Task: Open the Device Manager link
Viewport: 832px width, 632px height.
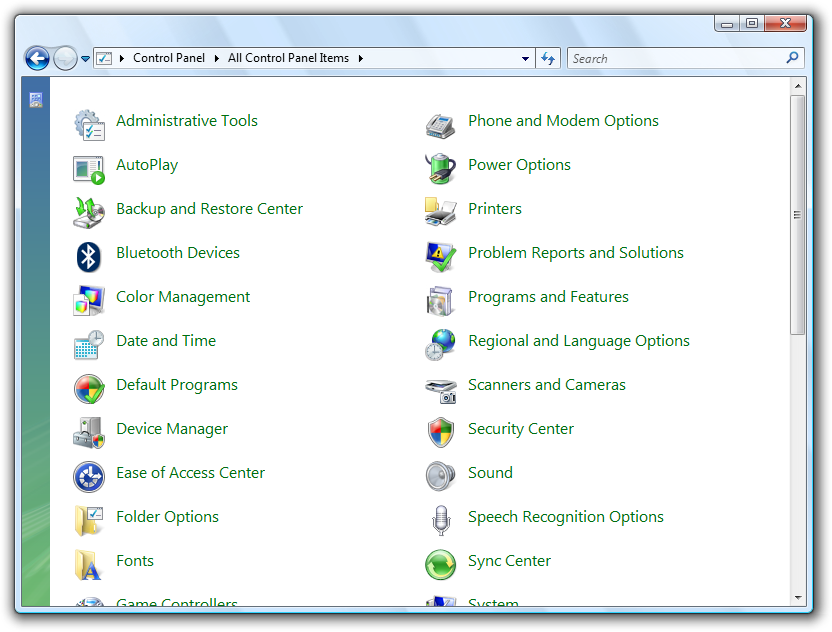Action: tap(172, 429)
